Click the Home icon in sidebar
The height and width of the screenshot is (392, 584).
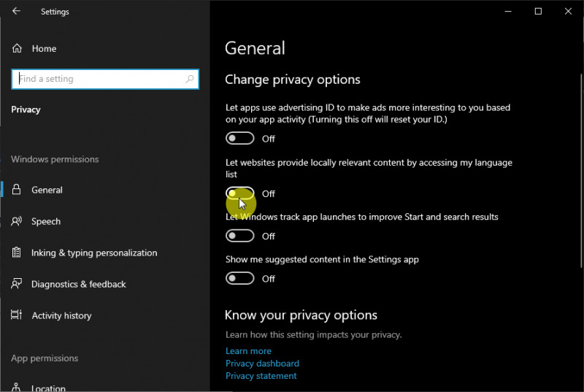click(x=17, y=48)
